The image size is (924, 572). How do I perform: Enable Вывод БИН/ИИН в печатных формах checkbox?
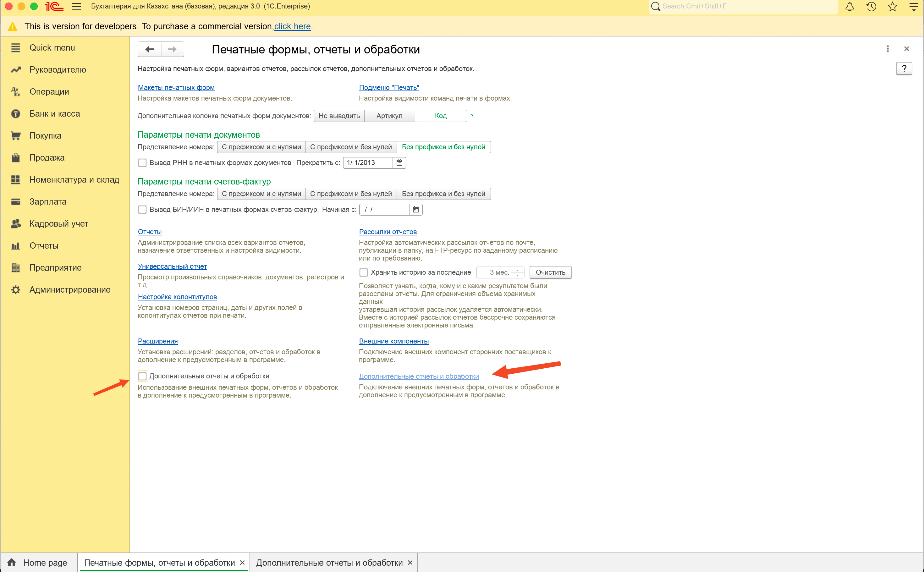[x=142, y=210]
